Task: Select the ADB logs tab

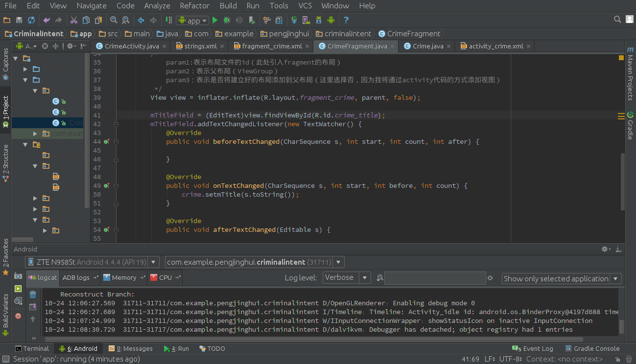Action: (80, 277)
